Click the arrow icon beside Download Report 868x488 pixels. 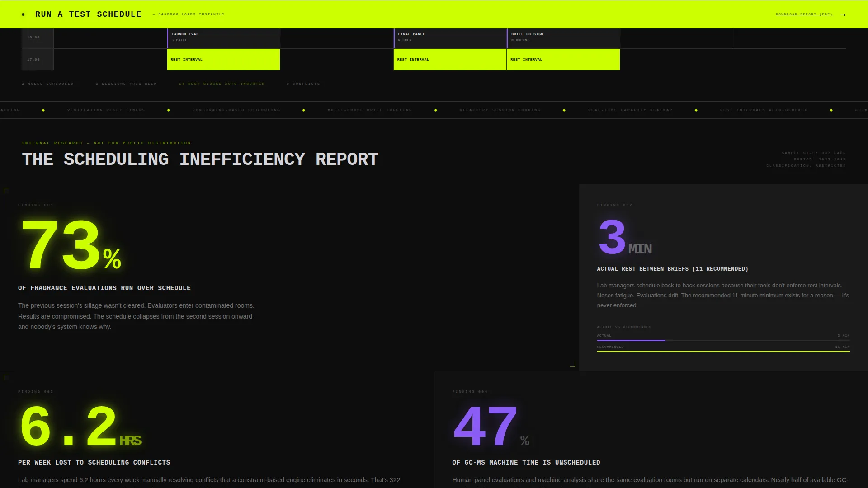(843, 15)
